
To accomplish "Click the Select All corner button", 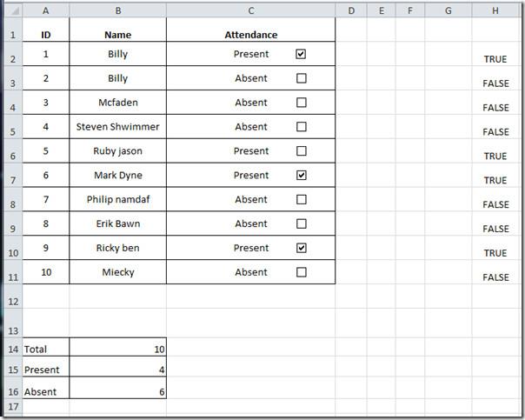I will click(x=10, y=10).
